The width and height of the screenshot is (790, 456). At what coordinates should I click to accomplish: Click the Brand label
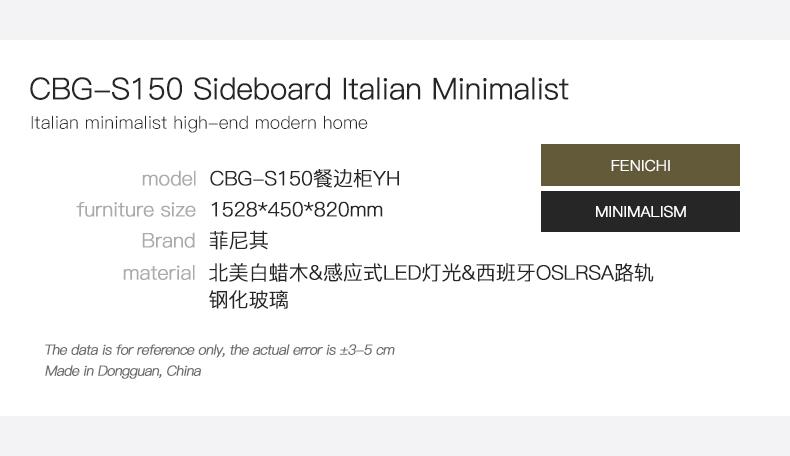168,241
